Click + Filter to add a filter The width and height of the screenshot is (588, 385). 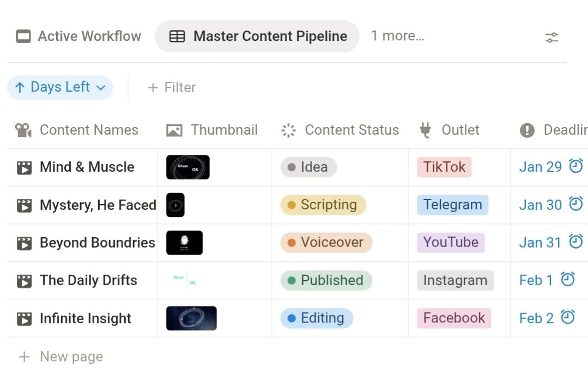click(171, 87)
